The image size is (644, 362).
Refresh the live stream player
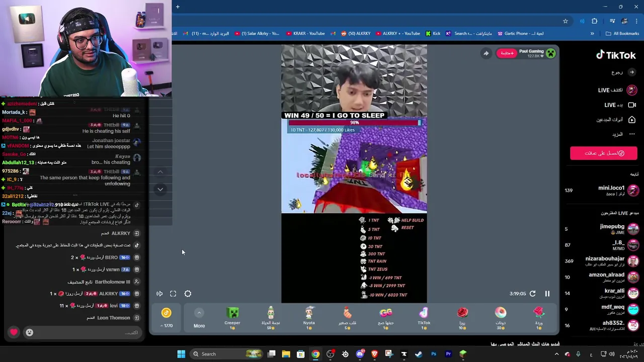(532, 294)
